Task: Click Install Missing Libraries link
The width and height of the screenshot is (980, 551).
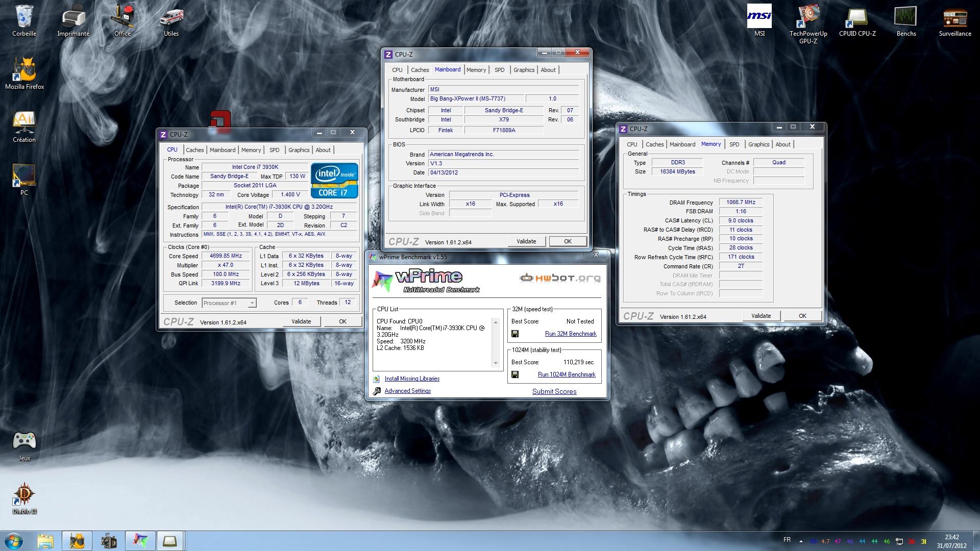Action: [412, 379]
